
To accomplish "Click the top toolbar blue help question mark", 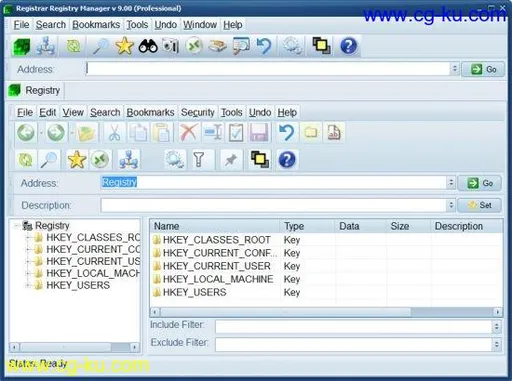I will (349, 46).
